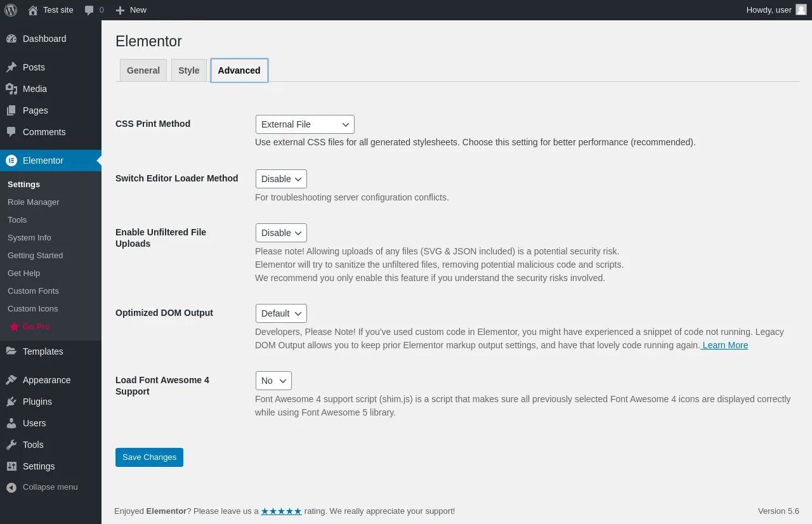812x524 pixels.
Task: Open Switch Editor Loader Method dropdown
Action: click(281, 179)
